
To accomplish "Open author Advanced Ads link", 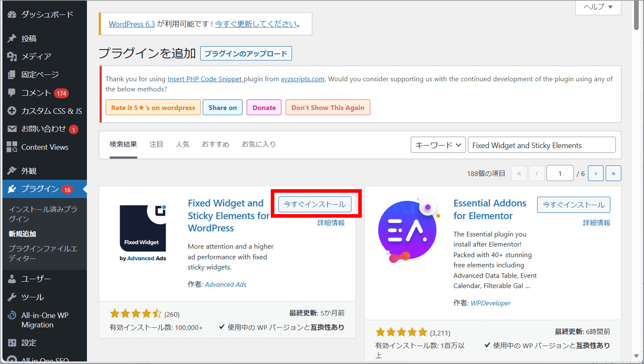I will pos(225,284).
